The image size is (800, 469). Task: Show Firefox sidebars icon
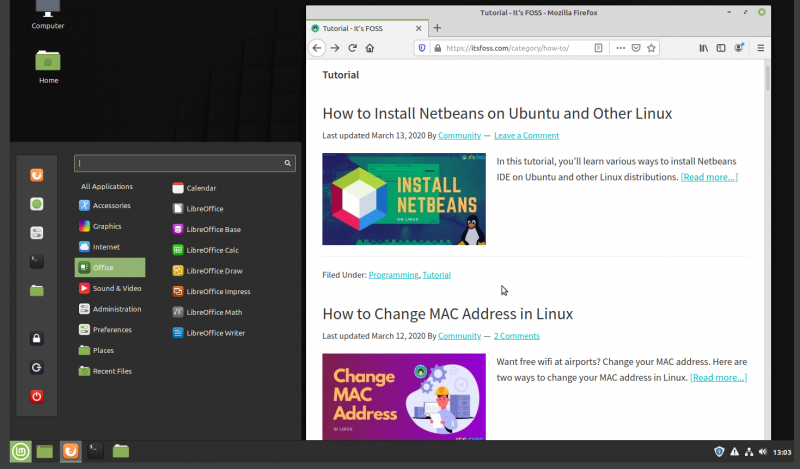(721, 48)
